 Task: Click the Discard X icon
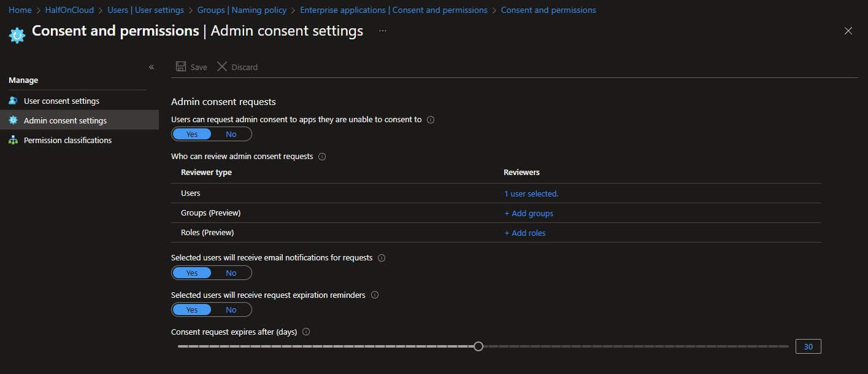(x=222, y=66)
